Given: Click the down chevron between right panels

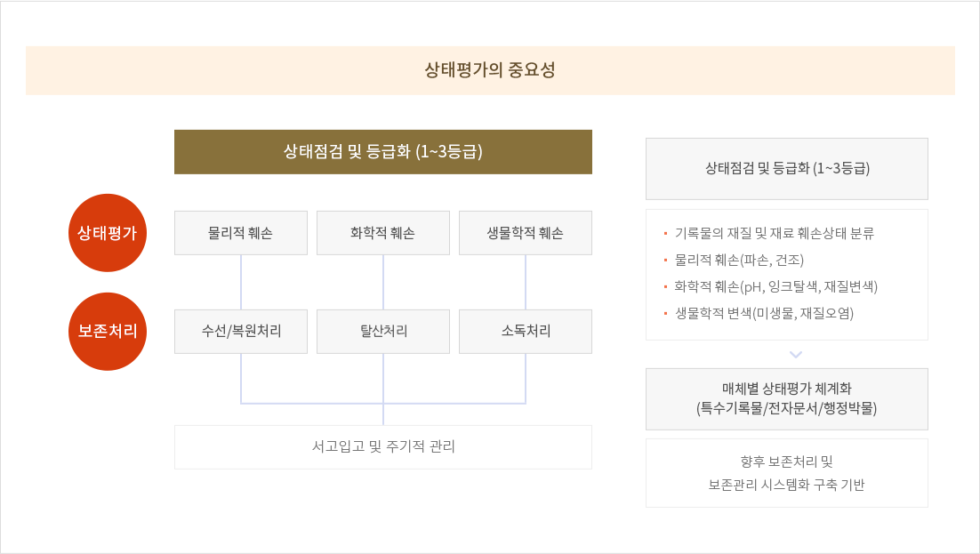Looking at the screenshot, I should [x=796, y=355].
